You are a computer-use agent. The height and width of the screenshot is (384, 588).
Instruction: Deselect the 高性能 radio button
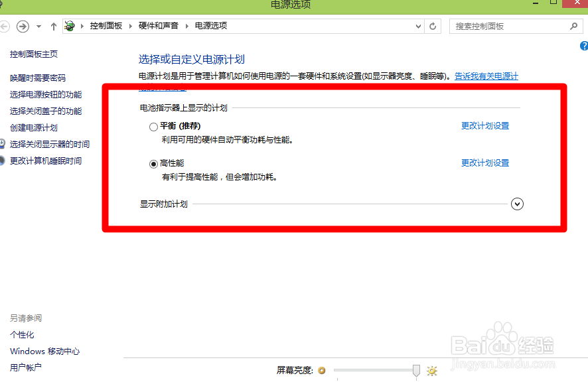pyautogui.click(x=153, y=163)
